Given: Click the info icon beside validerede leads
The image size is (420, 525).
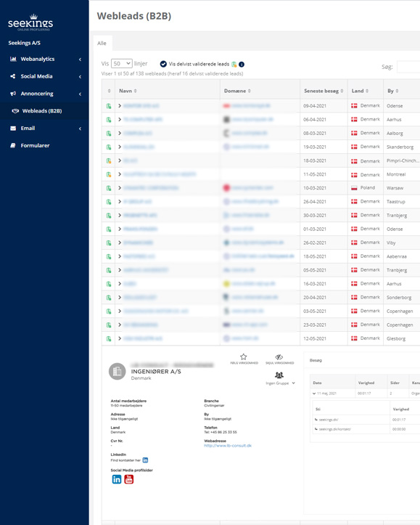Looking at the screenshot, I should click(x=242, y=65).
